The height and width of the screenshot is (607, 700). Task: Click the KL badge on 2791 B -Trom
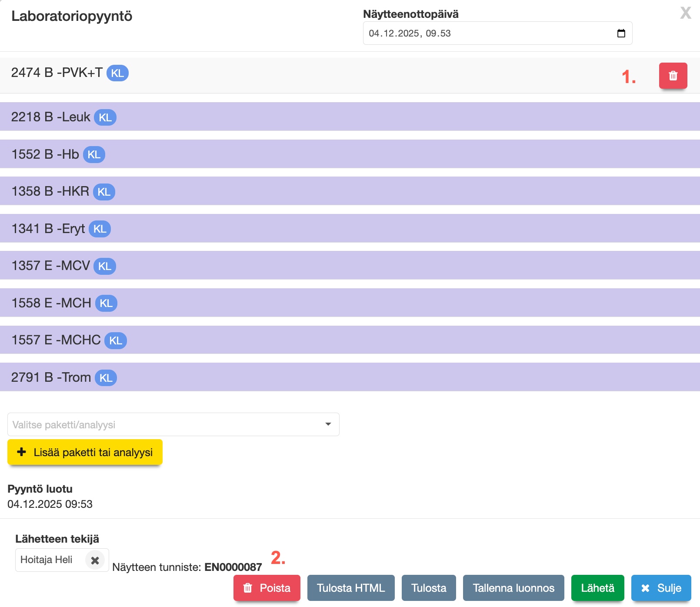(x=106, y=378)
